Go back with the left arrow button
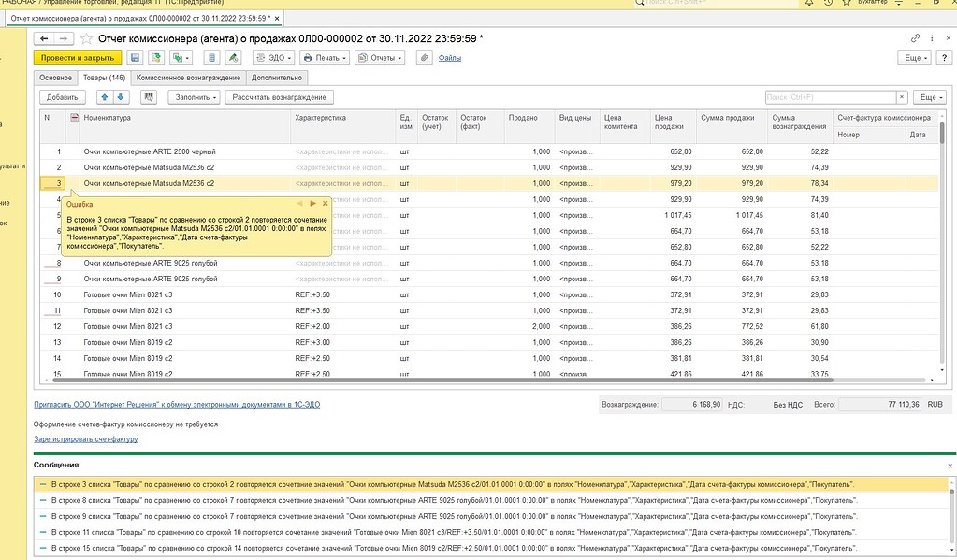The image size is (957, 560). click(44, 38)
